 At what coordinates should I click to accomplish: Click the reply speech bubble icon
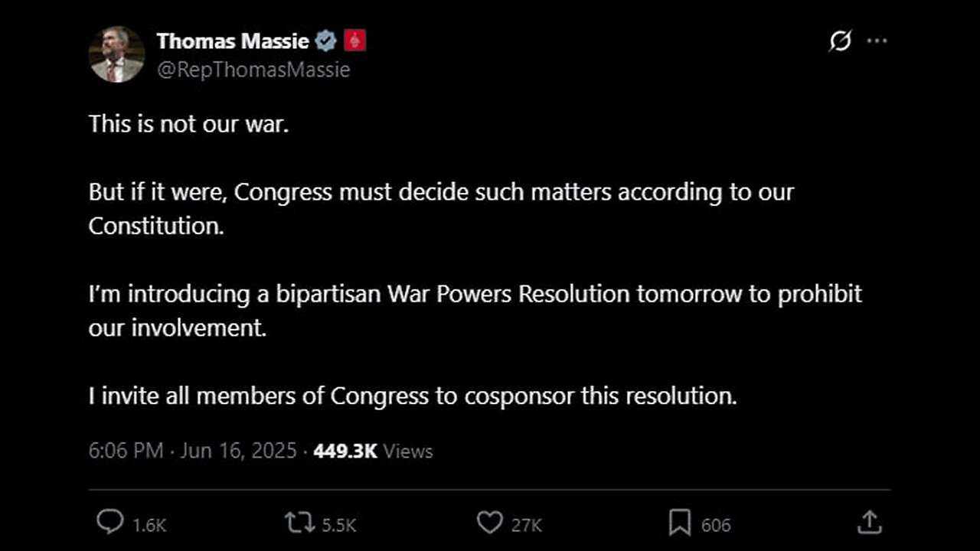click(109, 523)
